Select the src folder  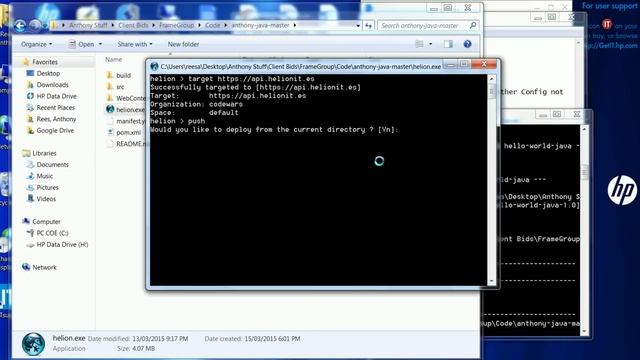point(120,87)
